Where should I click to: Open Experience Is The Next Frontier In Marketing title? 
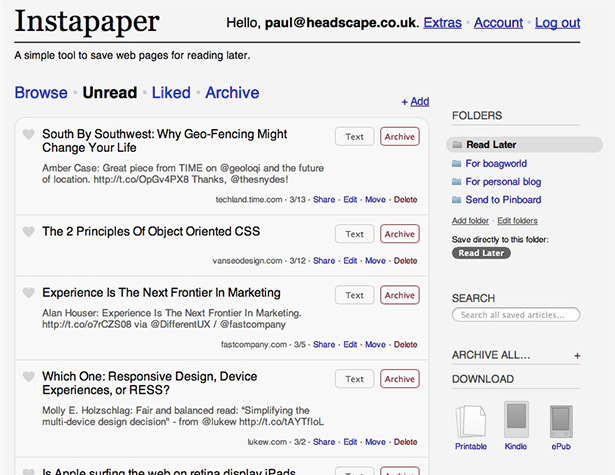pyautogui.click(x=161, y=293)
